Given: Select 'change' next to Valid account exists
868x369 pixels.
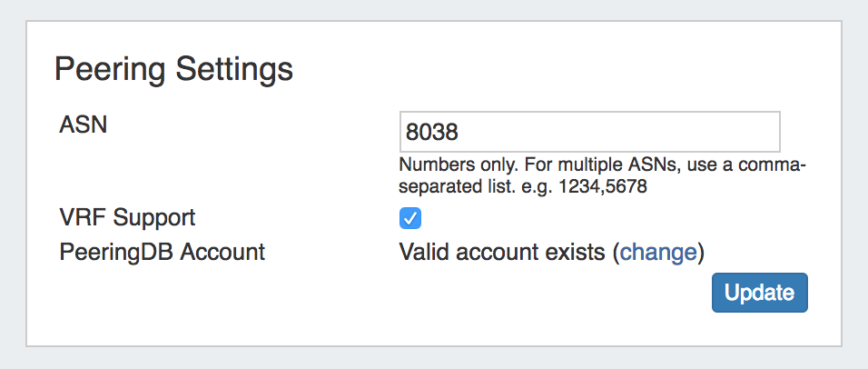Looking at the screenshot, I should 658,252.
